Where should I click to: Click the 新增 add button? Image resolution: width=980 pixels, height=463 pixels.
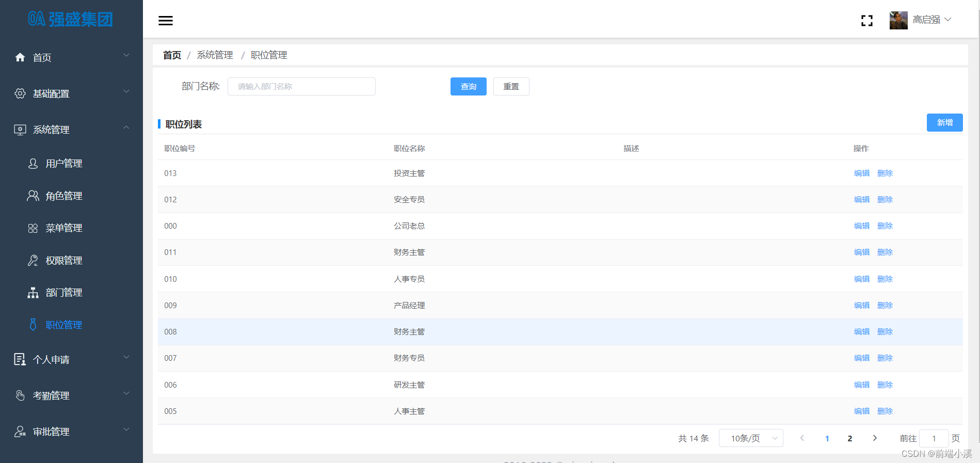point(945,123)
